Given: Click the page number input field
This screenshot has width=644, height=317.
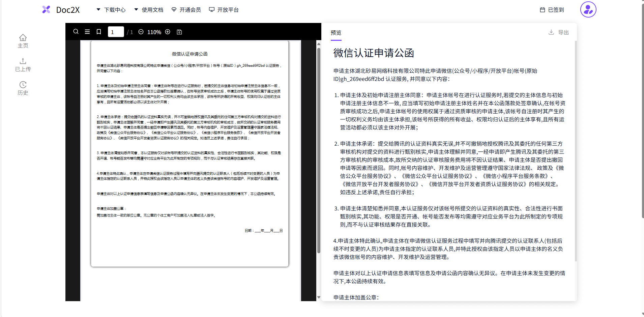Looking at the screenshot, I should pos(116,32).
